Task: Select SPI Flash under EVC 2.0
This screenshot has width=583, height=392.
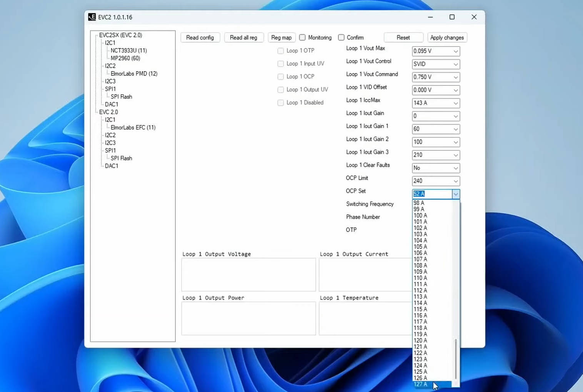Action: [x=121, y=158]
